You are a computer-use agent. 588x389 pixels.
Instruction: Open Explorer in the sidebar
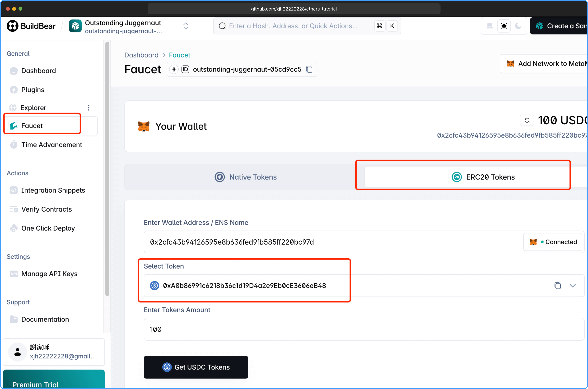33,108
